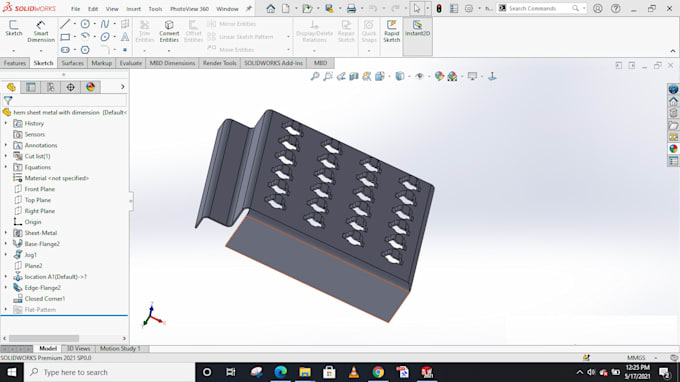The width and height of the screenshot is (680, 382).
Task: Expand the Annotations tree node
Action: coord(6,145)
